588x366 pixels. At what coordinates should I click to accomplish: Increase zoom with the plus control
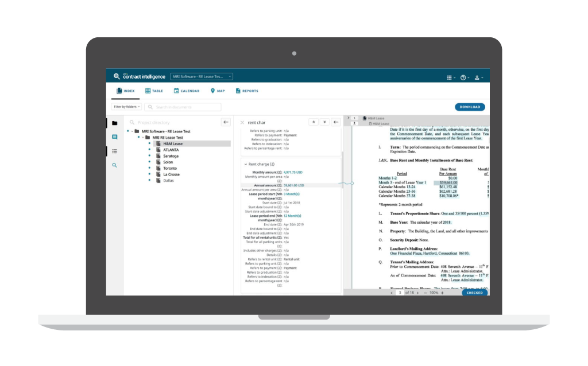(x=442, y=293)
